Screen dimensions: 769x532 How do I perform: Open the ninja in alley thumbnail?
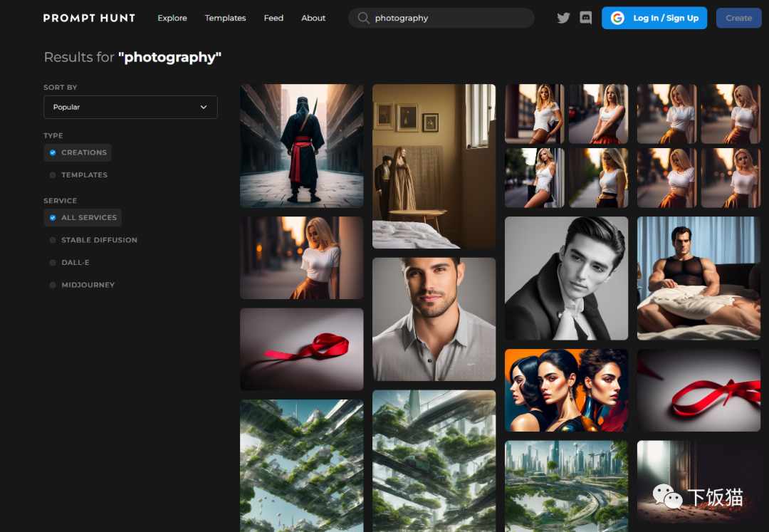(x=302, y=145)
